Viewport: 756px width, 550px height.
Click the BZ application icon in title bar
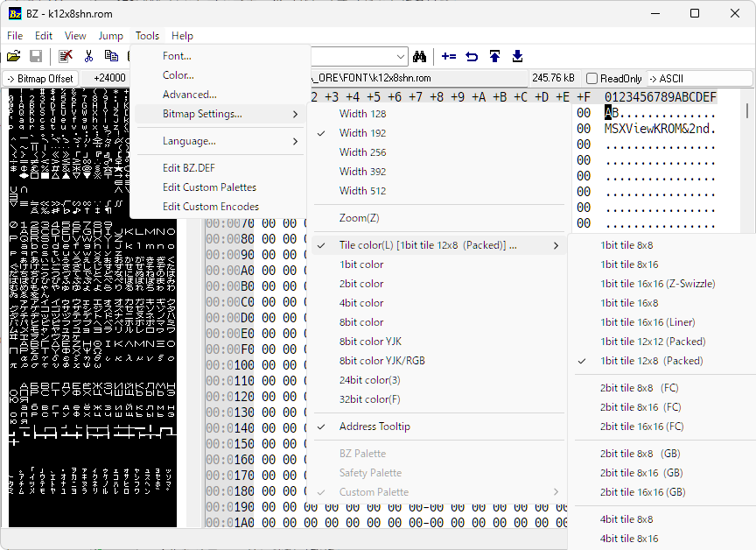[x=15, y=13]
